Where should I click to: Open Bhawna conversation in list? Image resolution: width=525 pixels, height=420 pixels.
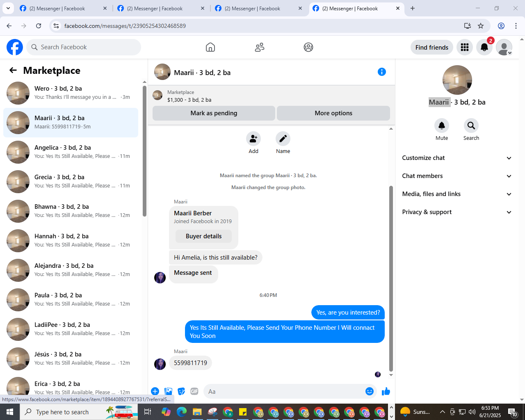point(71,211)
